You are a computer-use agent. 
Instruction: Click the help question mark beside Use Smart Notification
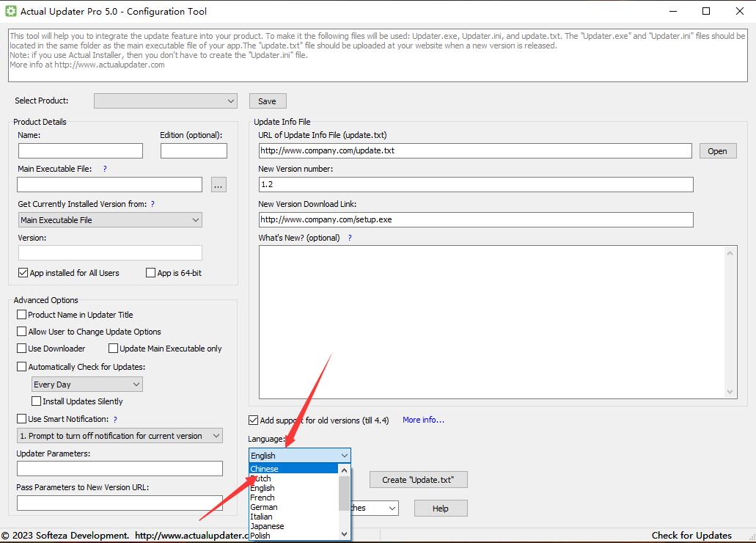(115, 420)
